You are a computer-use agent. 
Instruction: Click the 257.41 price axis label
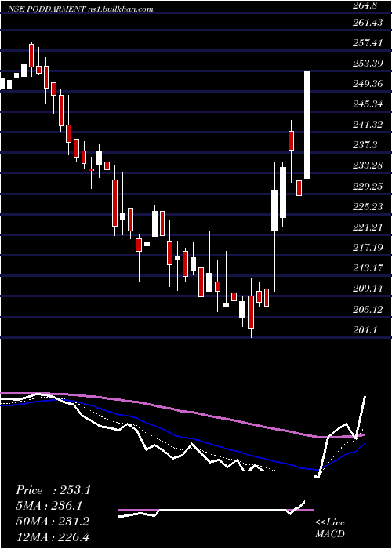tap(368, 42)
